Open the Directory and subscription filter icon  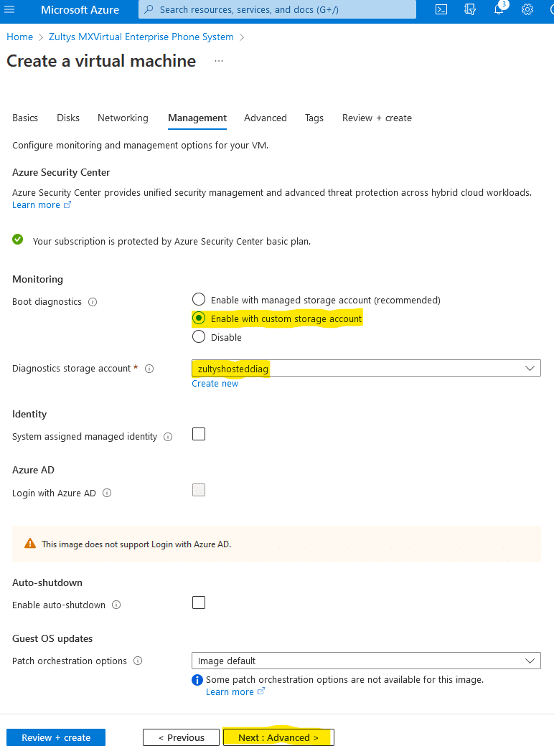[x=469, y=9]
